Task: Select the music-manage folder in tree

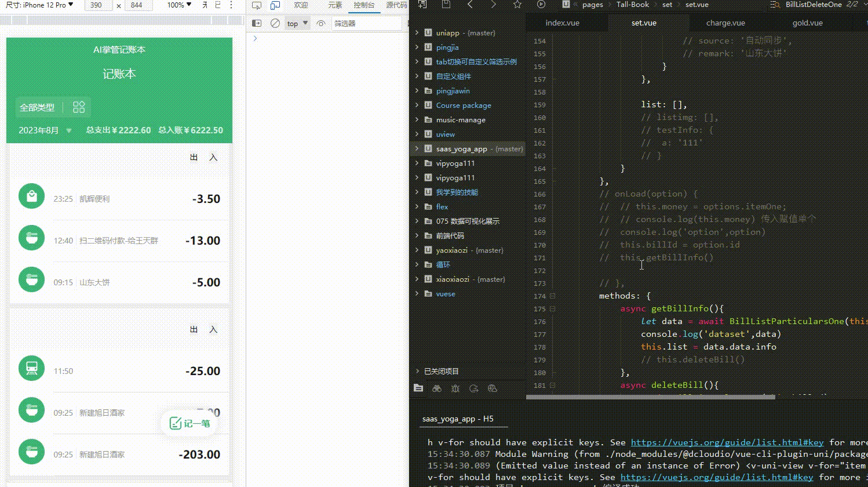Action: click(461, 119)
